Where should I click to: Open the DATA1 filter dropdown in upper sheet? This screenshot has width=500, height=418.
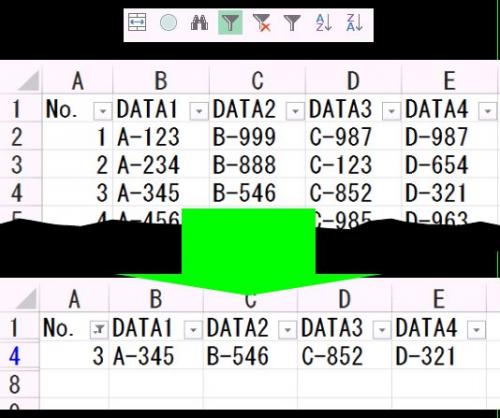199,111
